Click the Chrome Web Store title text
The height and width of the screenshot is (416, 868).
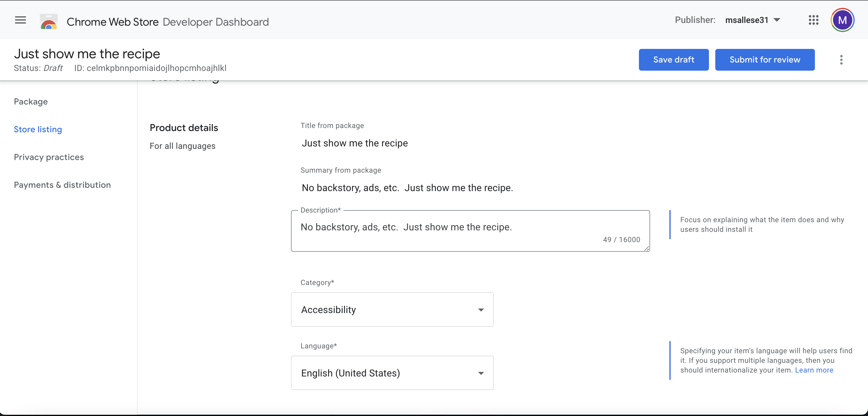point(113,22)
